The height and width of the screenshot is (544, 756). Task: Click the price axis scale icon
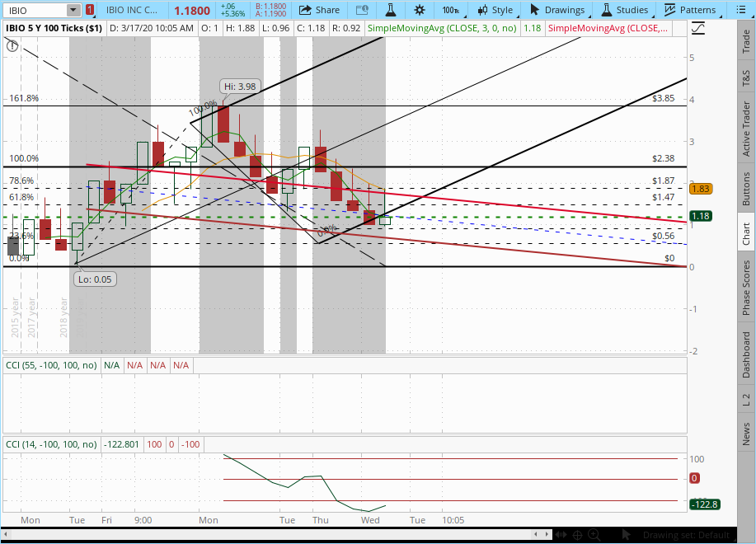point(698,27)
